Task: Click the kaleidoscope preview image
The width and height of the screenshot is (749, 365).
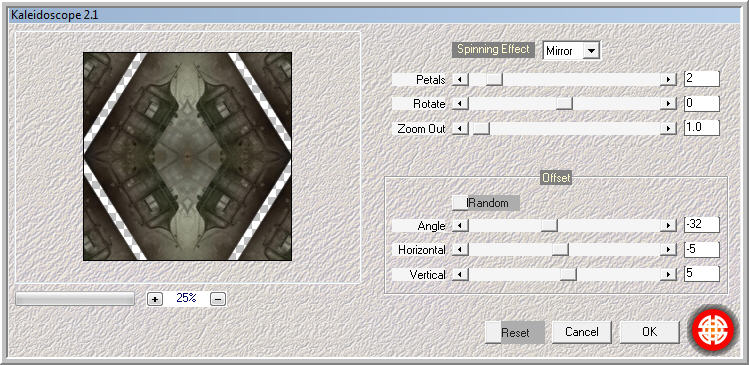Action: coord(187,156)
